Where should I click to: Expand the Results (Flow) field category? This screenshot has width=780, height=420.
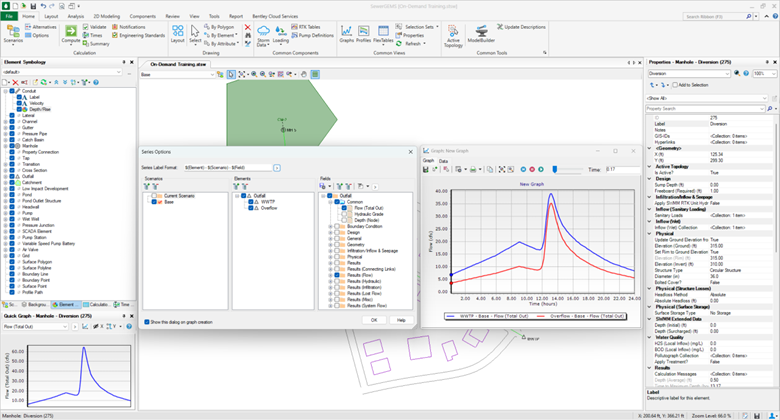[330, 275]
